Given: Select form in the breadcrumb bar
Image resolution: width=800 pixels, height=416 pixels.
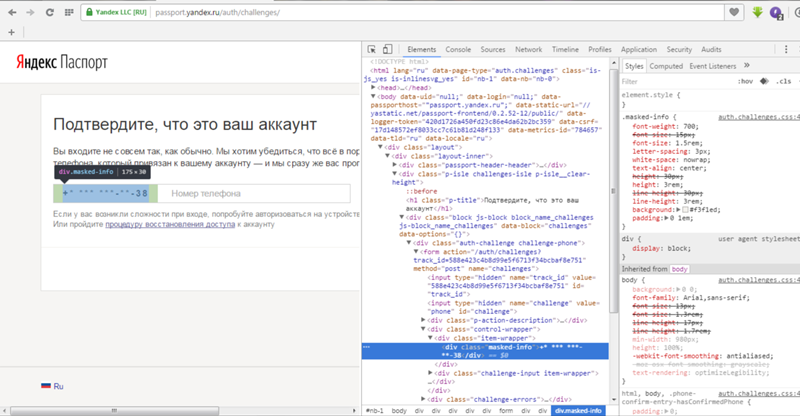Looking at the screenshot, I should coord(506,410).
